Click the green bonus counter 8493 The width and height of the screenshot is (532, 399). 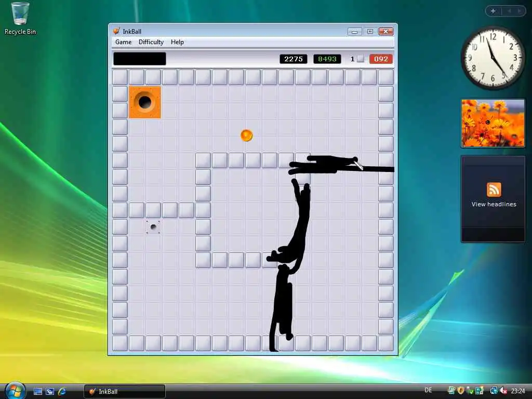pyautogui.click(x=327, y=59)
